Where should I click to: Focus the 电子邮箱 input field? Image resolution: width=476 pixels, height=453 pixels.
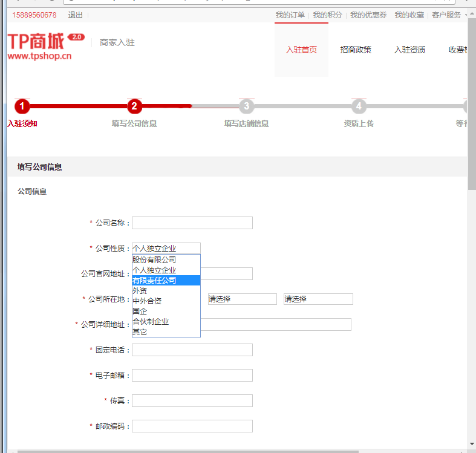tap(192, 376)
